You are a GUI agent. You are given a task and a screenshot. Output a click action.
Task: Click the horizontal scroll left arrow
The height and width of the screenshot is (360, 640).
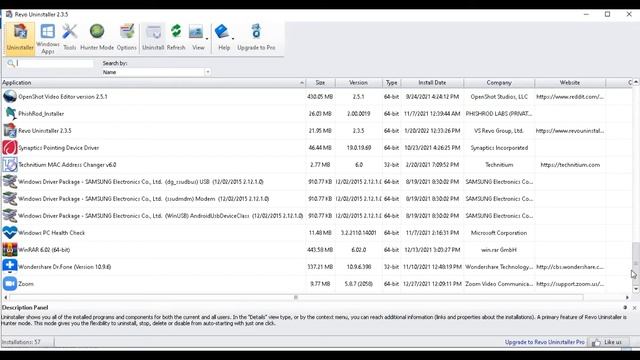point(5,298)
